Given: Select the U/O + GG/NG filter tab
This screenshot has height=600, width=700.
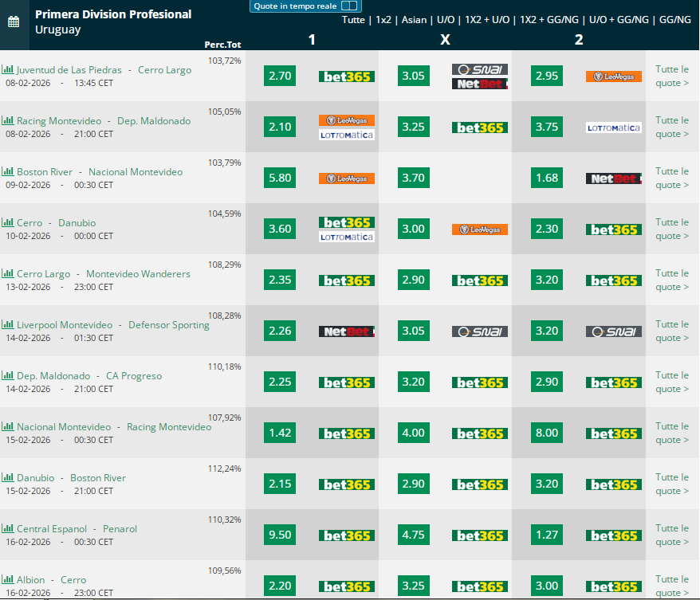Looking at the screenshot, I should [619, 20].
